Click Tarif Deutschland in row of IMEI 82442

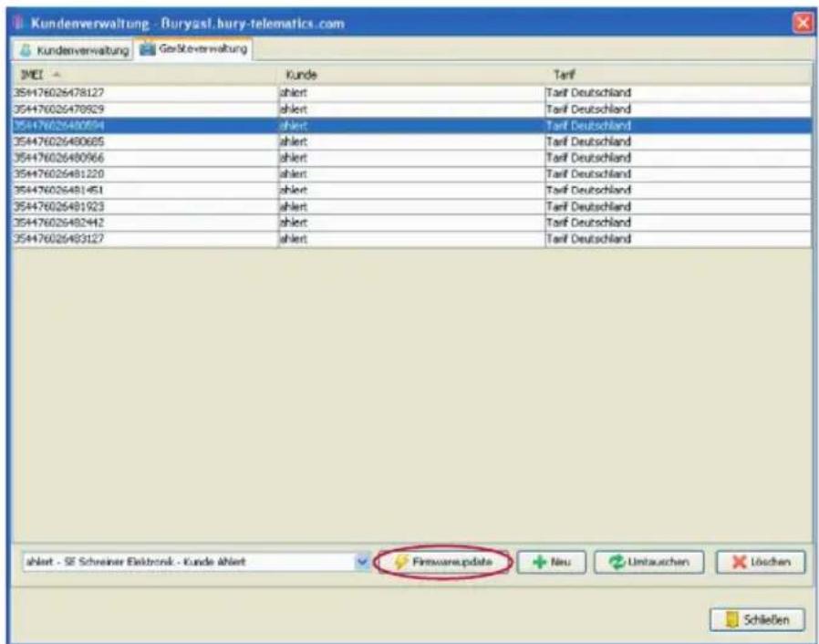point(588,223)
